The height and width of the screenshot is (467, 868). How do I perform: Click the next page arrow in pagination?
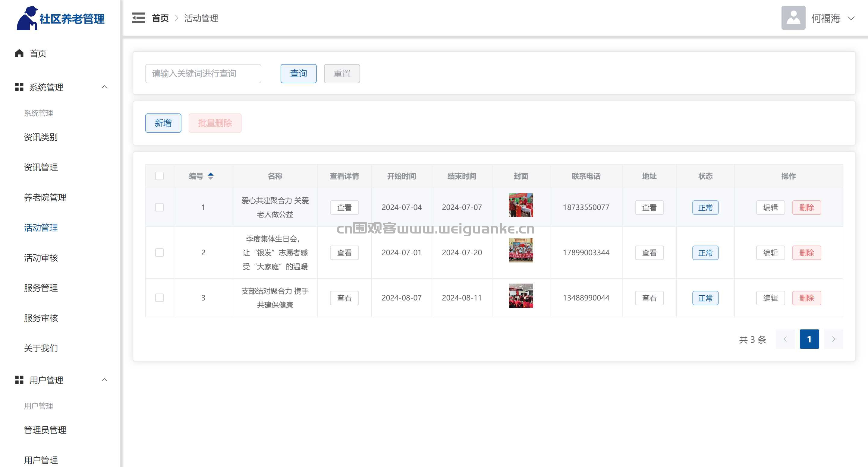833,339
